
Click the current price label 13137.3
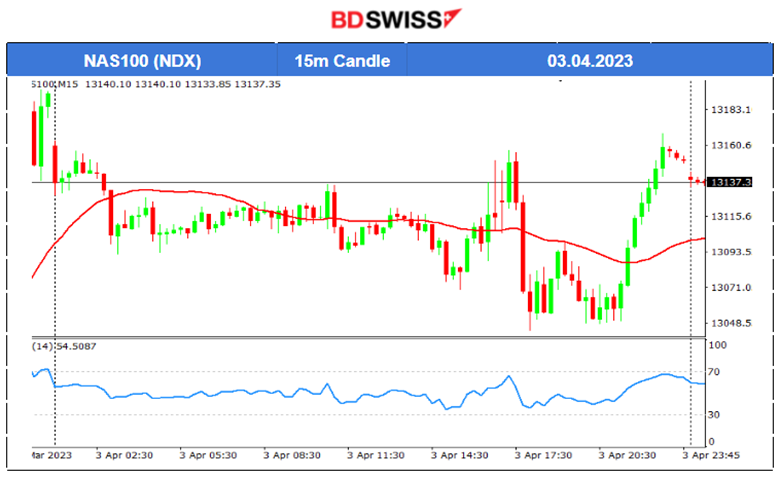(730, 183)
